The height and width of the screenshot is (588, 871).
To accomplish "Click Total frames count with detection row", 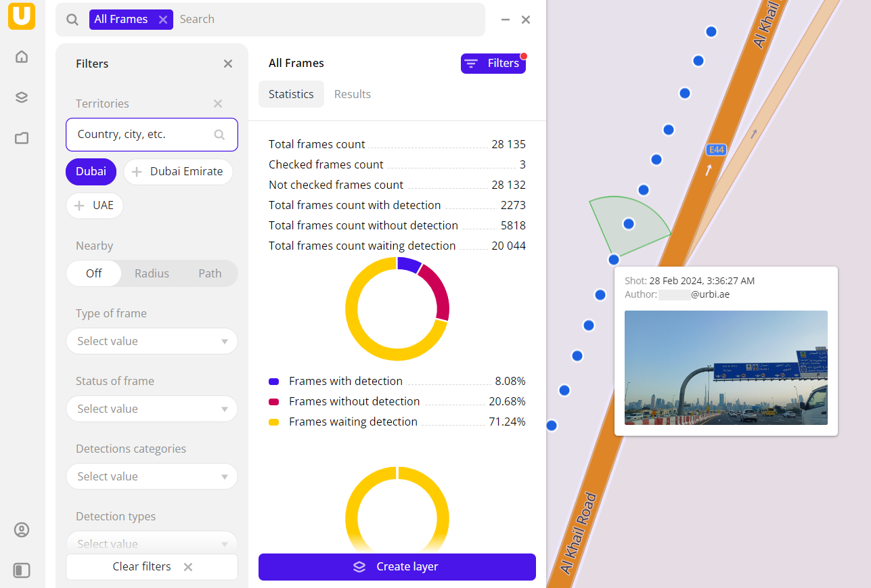I will point(397,205).
